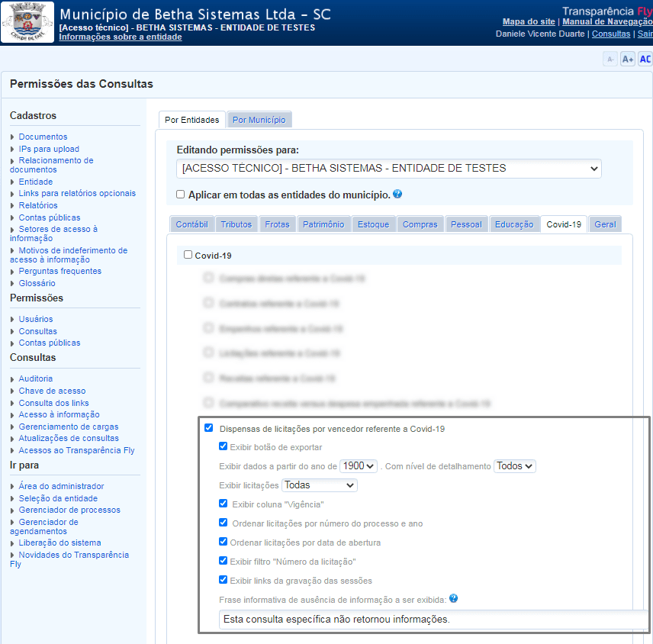Toggle 'Aplicar em todas as entidades do município' checkbox

[181, 195]
